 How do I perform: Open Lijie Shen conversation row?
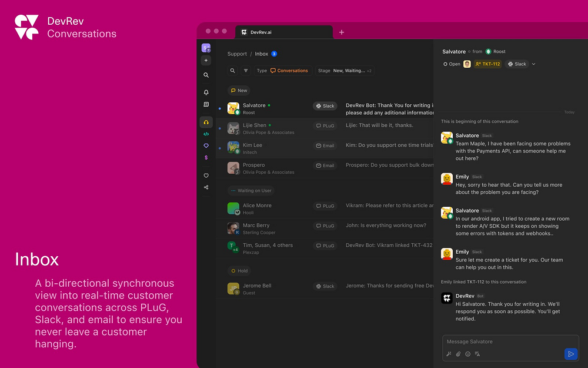(x=325, y=128)
